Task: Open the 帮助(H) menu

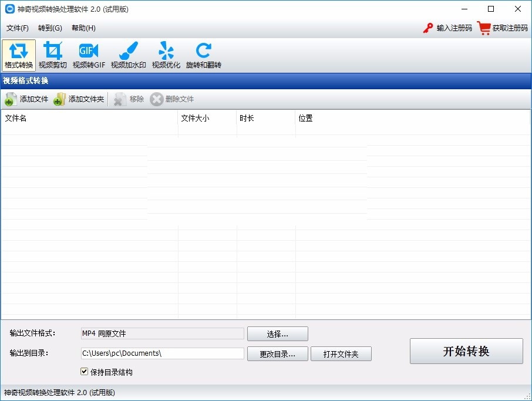Action: click(83, 28)
